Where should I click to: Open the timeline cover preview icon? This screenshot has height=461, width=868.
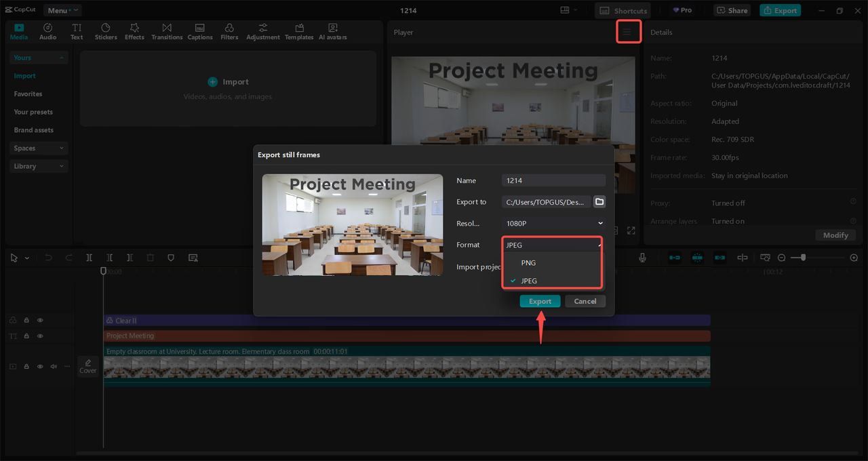(x=765, y=258)
